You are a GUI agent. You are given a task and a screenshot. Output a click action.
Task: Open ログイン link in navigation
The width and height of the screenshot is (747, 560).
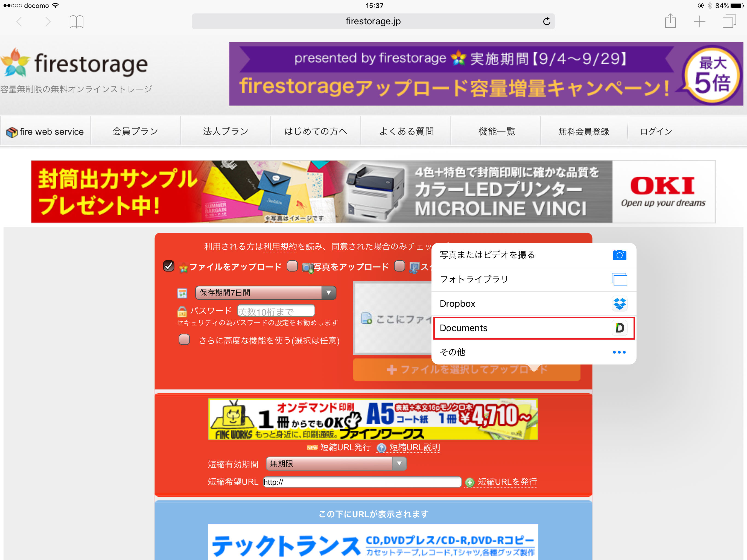(656, 132)
